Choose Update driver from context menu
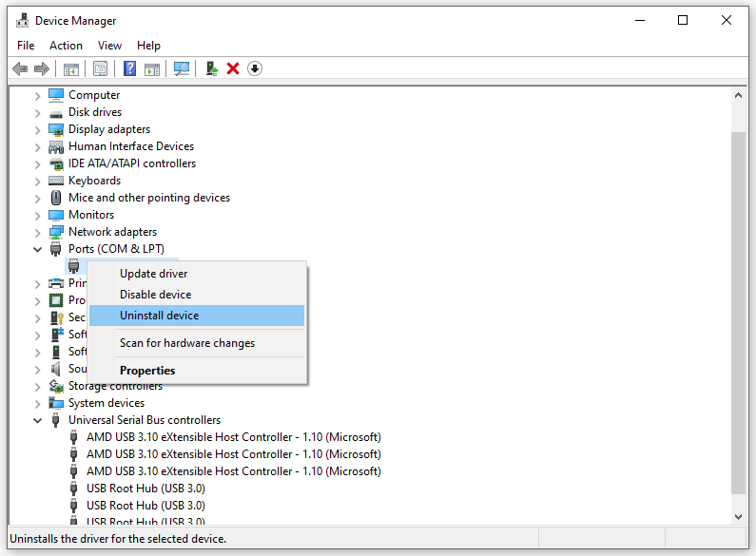Image resolution: width=756 pixels, height=556 pixels. click(x=197, y=274)
